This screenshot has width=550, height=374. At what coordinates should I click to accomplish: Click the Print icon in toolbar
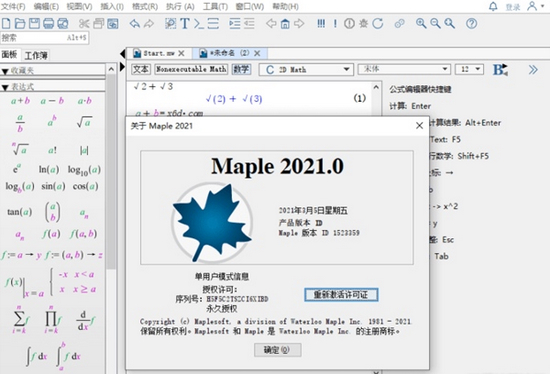coord(48,24)
